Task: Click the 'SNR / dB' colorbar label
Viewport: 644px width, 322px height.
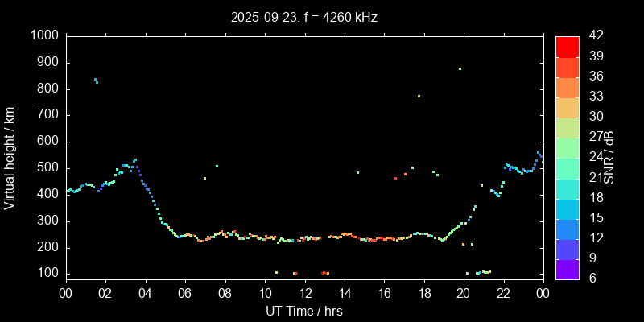Action: (609, 156)
